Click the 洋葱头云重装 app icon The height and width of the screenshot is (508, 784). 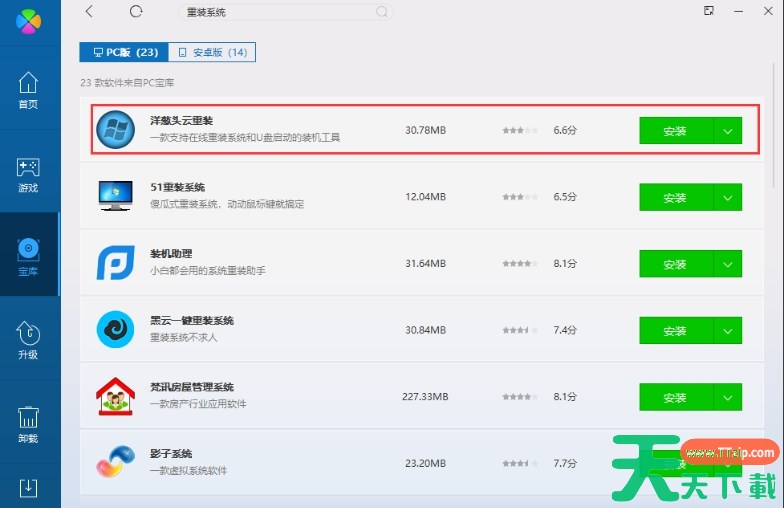pos(116,130)
